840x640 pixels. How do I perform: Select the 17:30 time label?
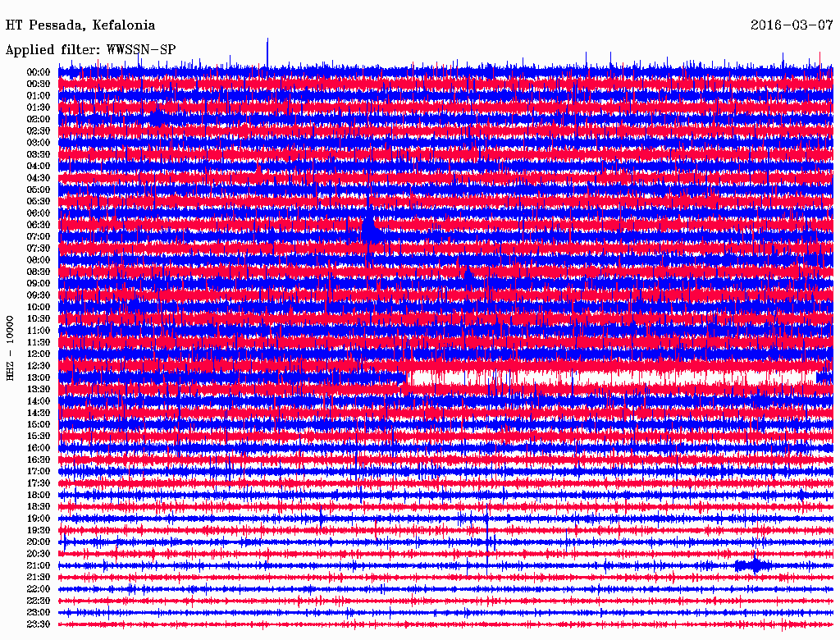(x=39, y=483)
